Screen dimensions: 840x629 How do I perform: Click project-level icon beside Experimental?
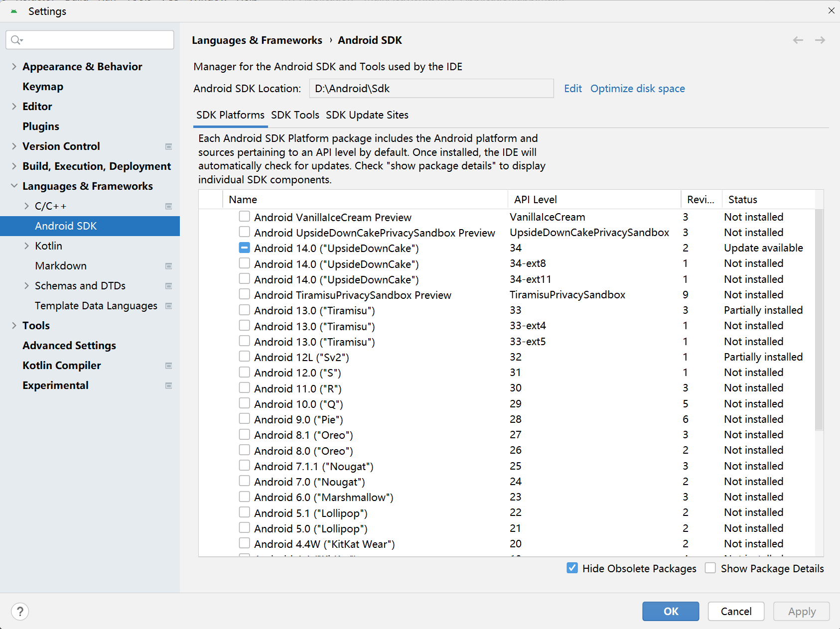(168, 385)
